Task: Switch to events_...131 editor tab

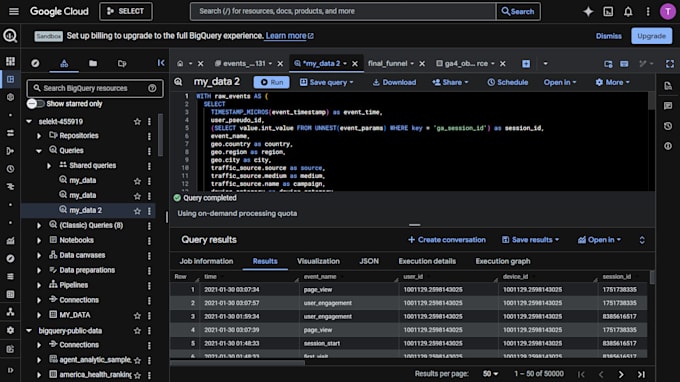Action: pos(244,64)
